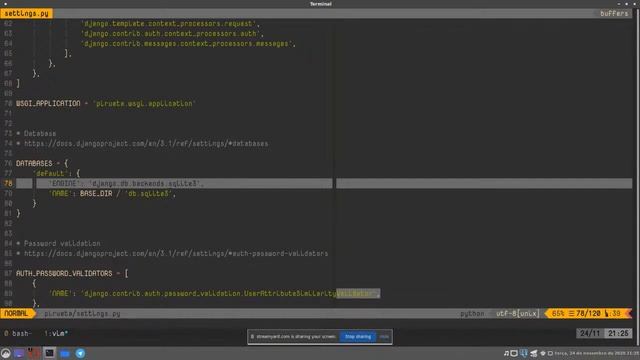Hide the screen sharing notification
640x360 pixels.
click(384, 337)
